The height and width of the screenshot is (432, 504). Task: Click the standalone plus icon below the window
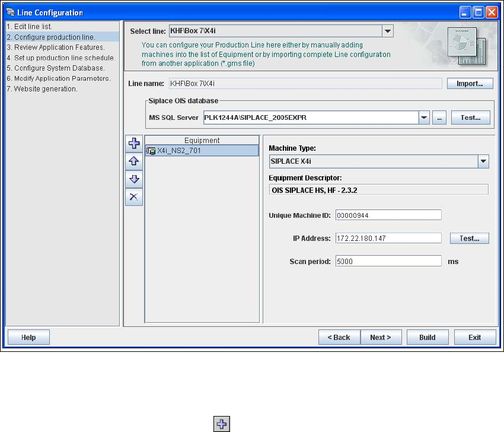point(222,424)
